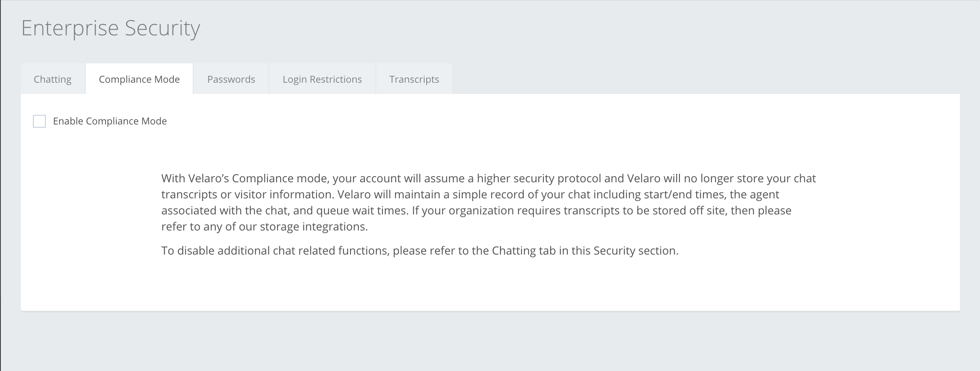The height and width of the screenshot is (371, 980).
Task: Click the "storage integrations" text
Action: [x=313, y=227]
